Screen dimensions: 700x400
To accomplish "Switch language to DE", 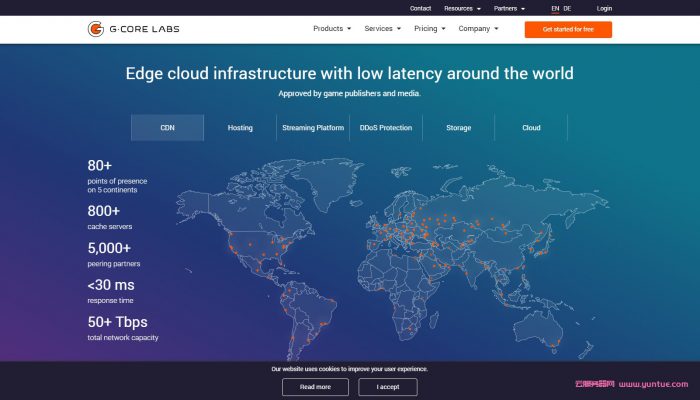I will point(568,8).
